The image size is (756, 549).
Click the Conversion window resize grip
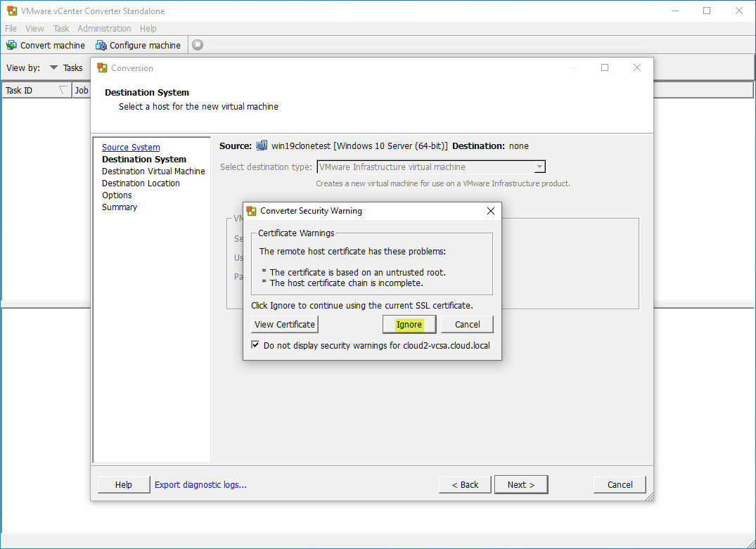point(649,496)
